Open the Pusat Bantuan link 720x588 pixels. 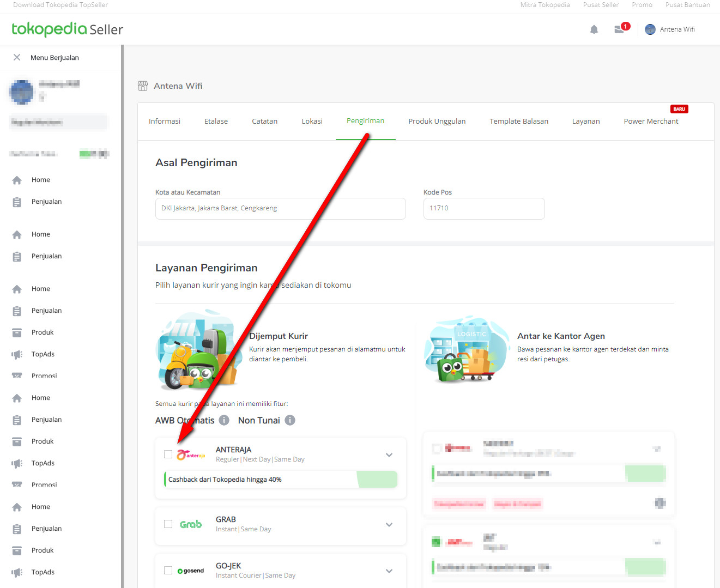click(x=687, y=5)
